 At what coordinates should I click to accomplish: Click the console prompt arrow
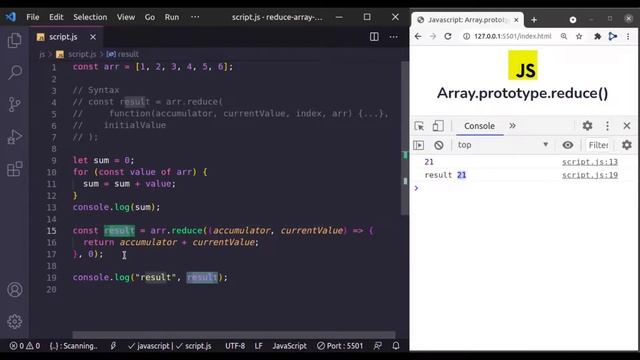[416, 188]
